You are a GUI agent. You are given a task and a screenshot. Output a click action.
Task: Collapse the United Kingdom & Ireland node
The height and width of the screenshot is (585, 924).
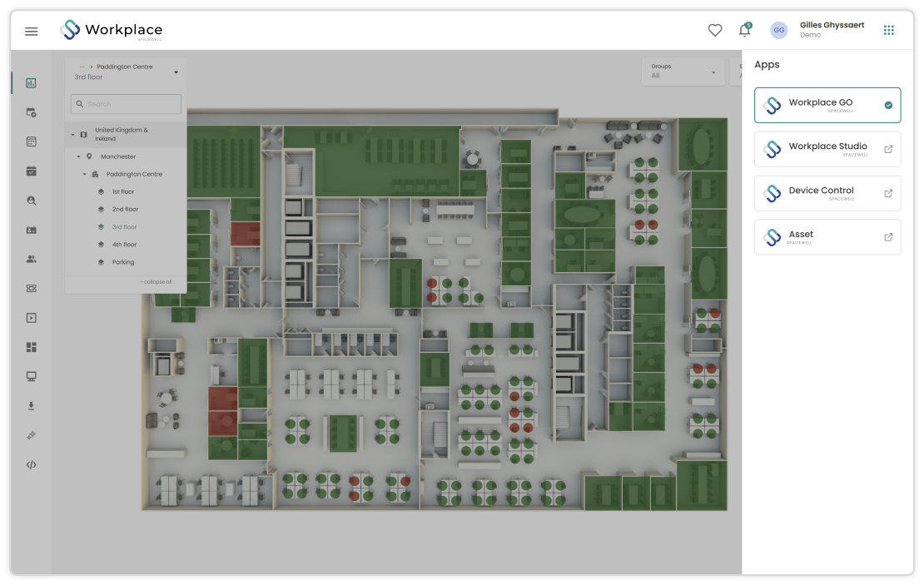click(73, 135)
